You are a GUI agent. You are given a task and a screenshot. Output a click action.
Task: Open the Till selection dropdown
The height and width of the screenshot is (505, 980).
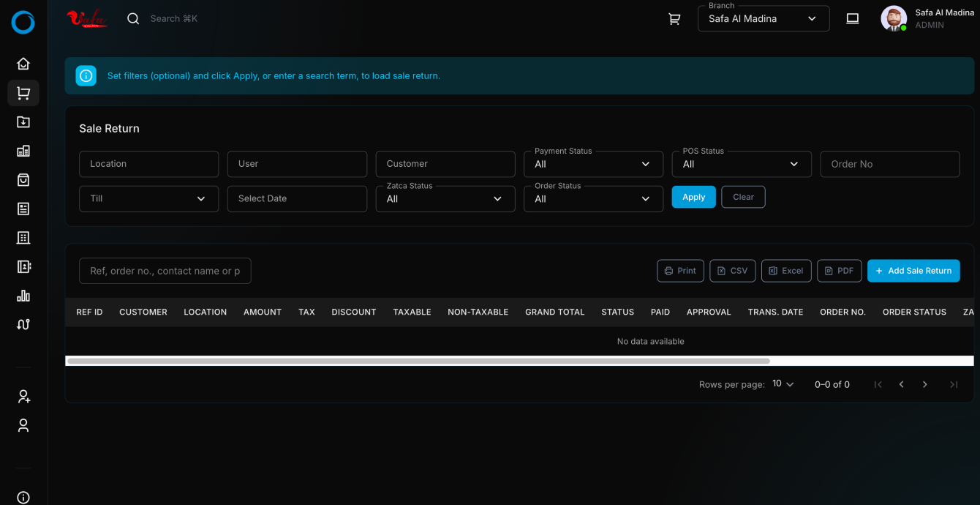[x=148, y=198]
